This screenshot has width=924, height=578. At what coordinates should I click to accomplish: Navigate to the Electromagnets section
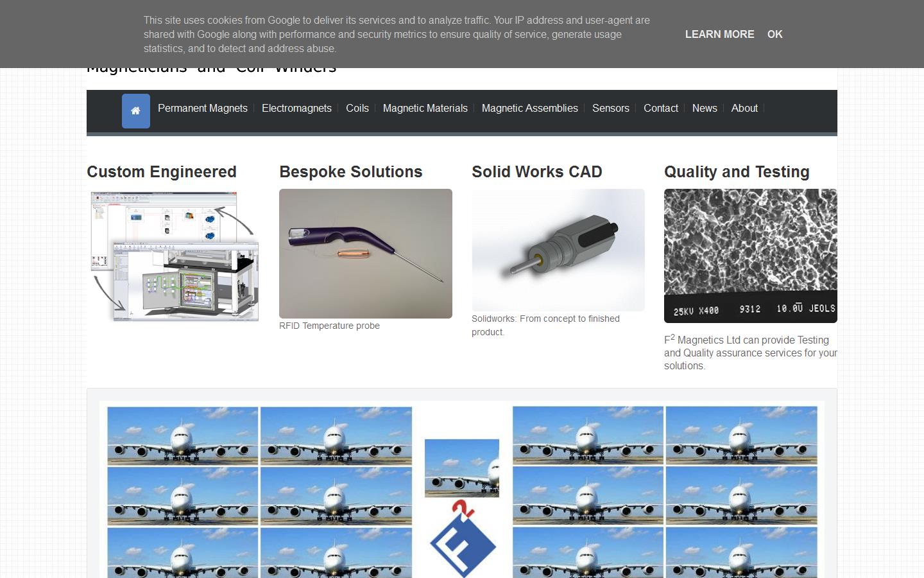296,108
